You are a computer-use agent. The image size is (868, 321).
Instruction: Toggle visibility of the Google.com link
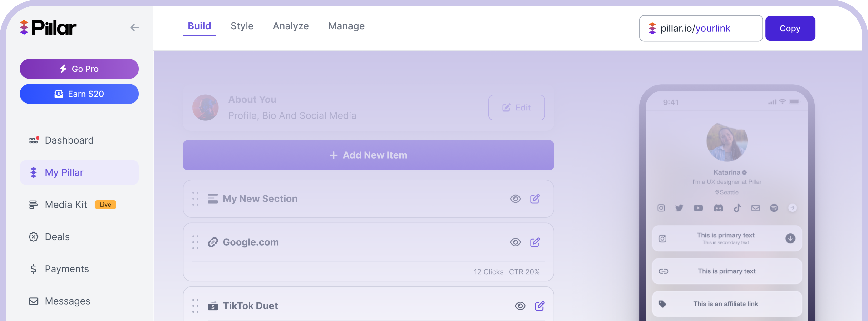coord(515,242)
